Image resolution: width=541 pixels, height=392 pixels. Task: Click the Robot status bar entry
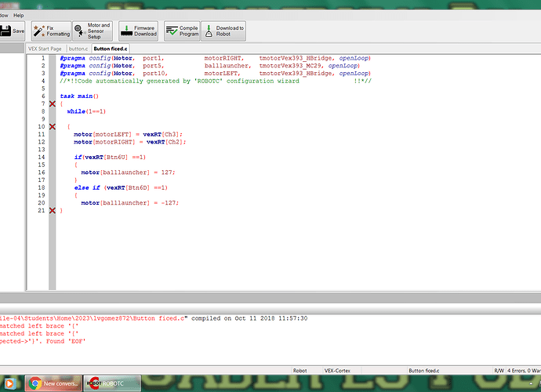coord(300,371)
